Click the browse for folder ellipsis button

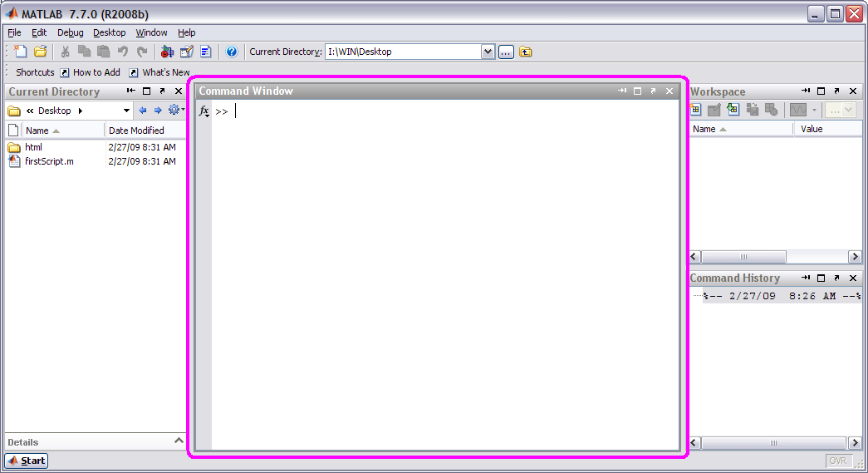(507, 52)
